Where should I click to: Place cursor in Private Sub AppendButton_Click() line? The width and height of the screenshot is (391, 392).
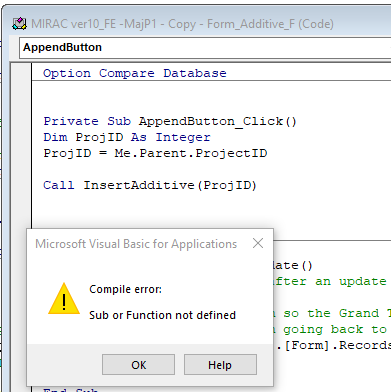tap(170, 121)
